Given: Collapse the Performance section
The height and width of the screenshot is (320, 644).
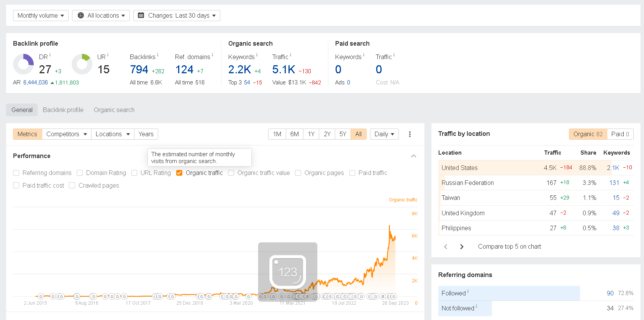Looking at the screenshot, I should tap(413, 156).
